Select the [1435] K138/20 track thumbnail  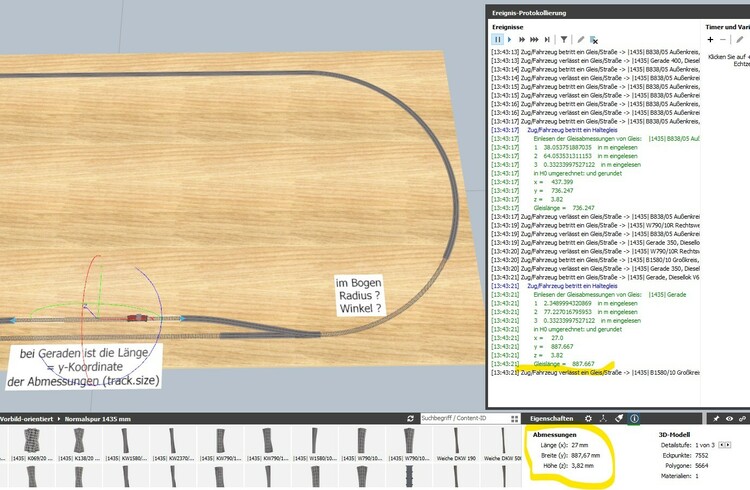(79, 446)
